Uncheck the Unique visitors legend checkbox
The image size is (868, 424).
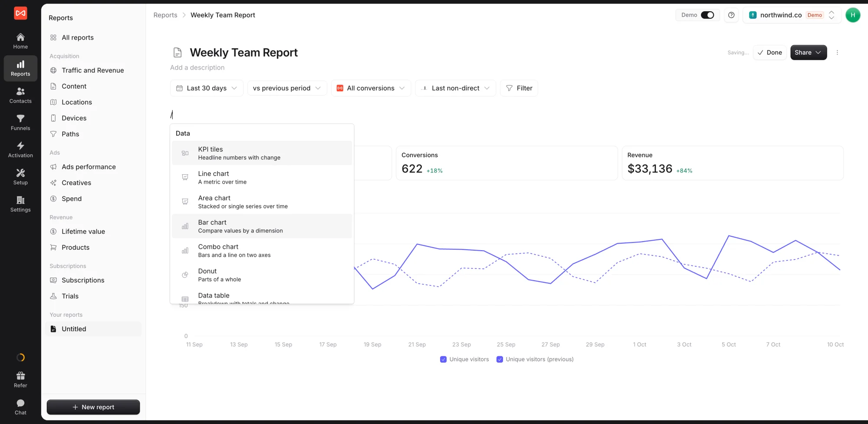coord(443,359)
